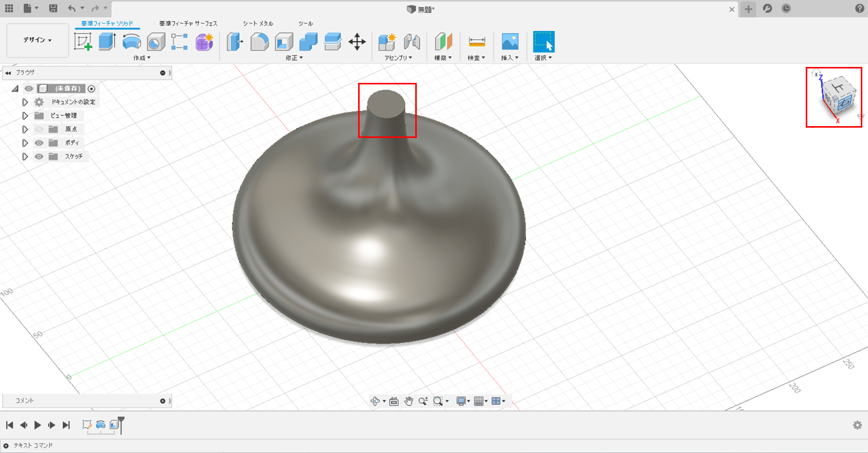Open the 検査 dropdown menu

[476, 58]
